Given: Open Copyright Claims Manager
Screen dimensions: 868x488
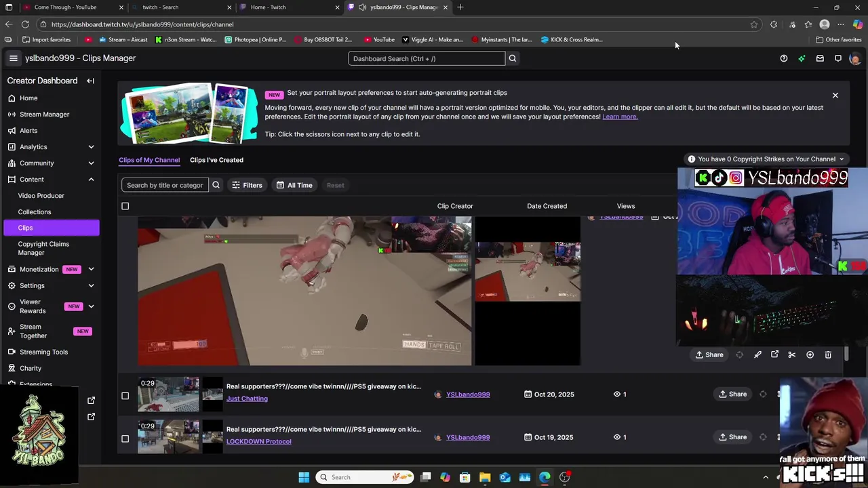Looking at the screenshot, I should (43, 248).
